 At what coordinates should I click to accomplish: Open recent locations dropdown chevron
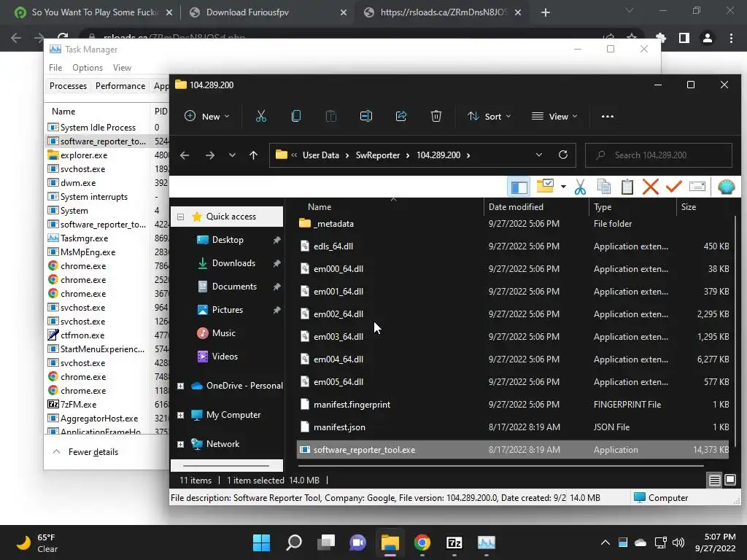[x=232, y=155]
